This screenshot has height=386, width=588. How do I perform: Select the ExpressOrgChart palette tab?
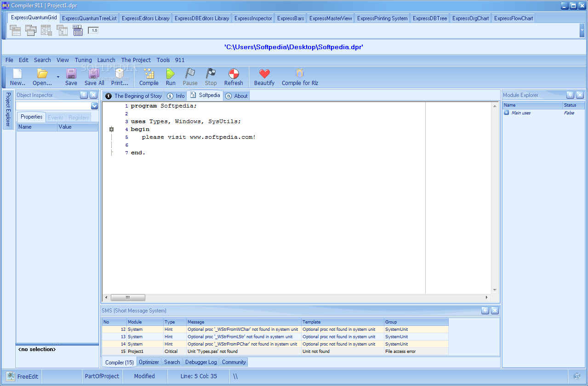coord(470,18)
